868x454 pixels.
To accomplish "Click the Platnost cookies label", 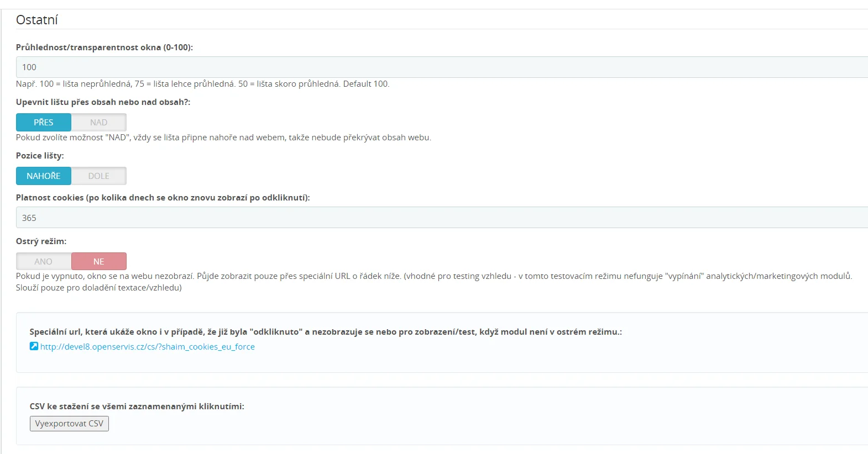I will (163, 198).
